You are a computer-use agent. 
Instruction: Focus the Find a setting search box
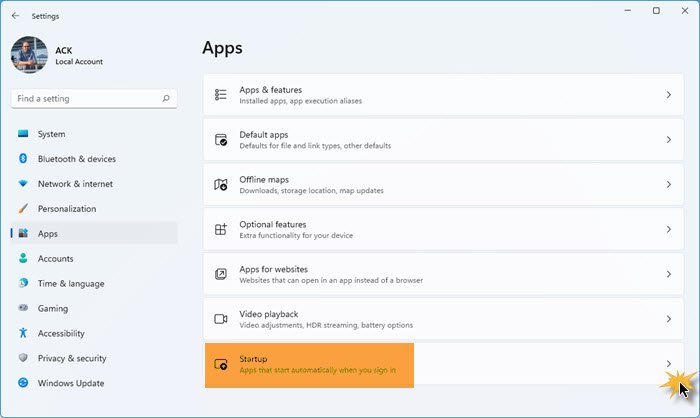point(85,99)
